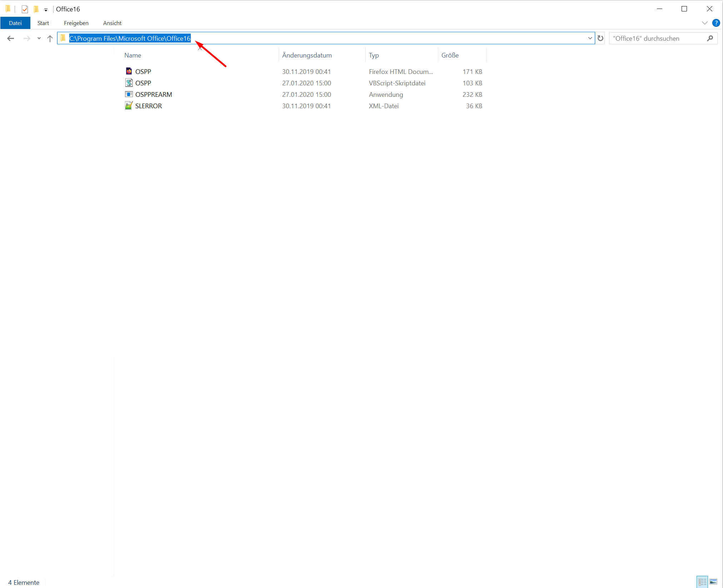Select the OSPP Firefox HTML document file

pyautogui.click(x=143, y=71)
